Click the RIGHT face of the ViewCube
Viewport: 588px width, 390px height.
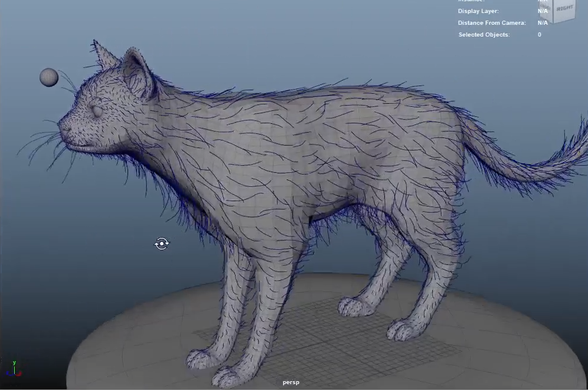564,10
